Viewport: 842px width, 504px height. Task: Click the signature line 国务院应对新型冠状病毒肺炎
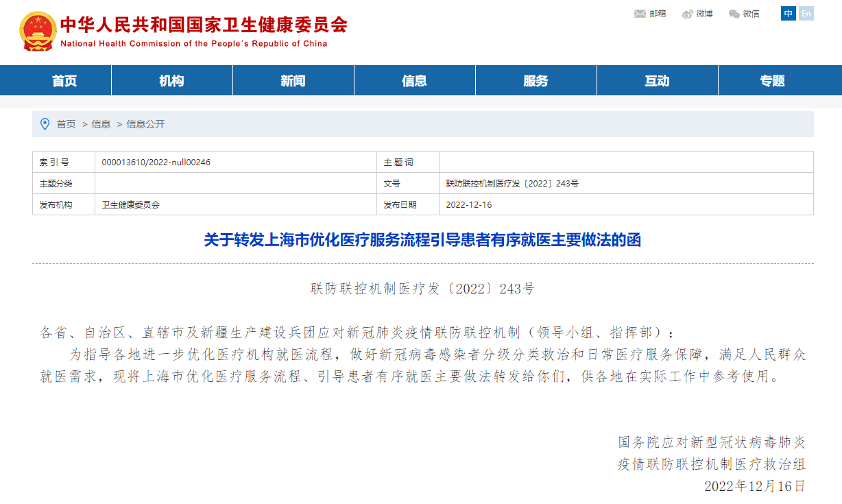(712, 442)
